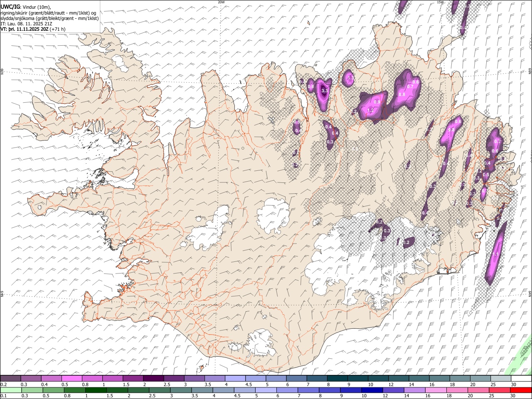Click the '3.5' label on upper scale
Screen dimensions: 532x399
tap(208, 384)
